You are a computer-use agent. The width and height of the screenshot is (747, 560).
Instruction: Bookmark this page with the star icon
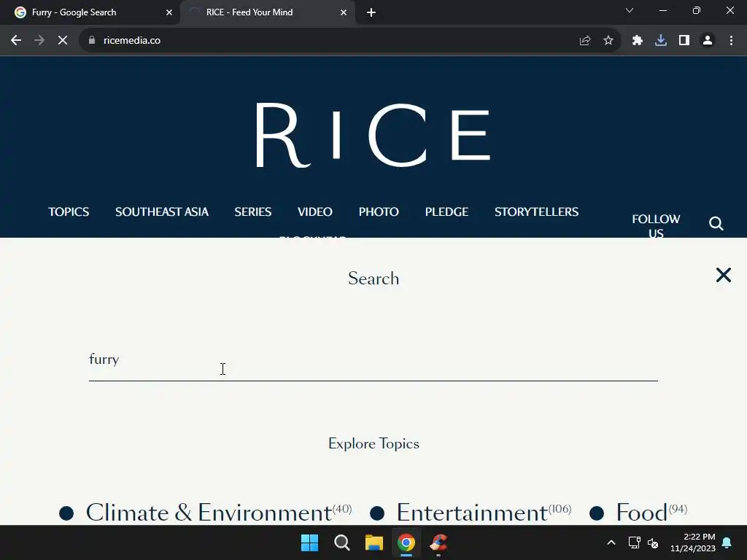pyautogui.click(x=608, y=41)
